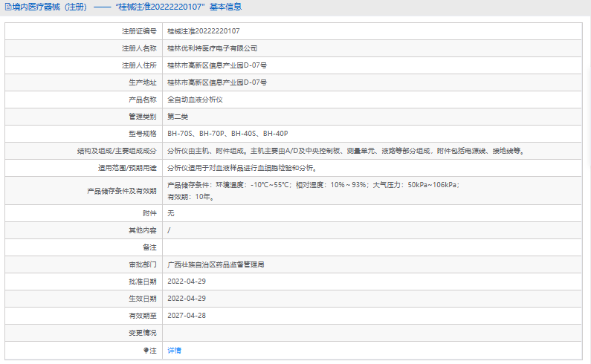Select the 生效日期 value 2022-04-29
591x364 pixels.
187,299
